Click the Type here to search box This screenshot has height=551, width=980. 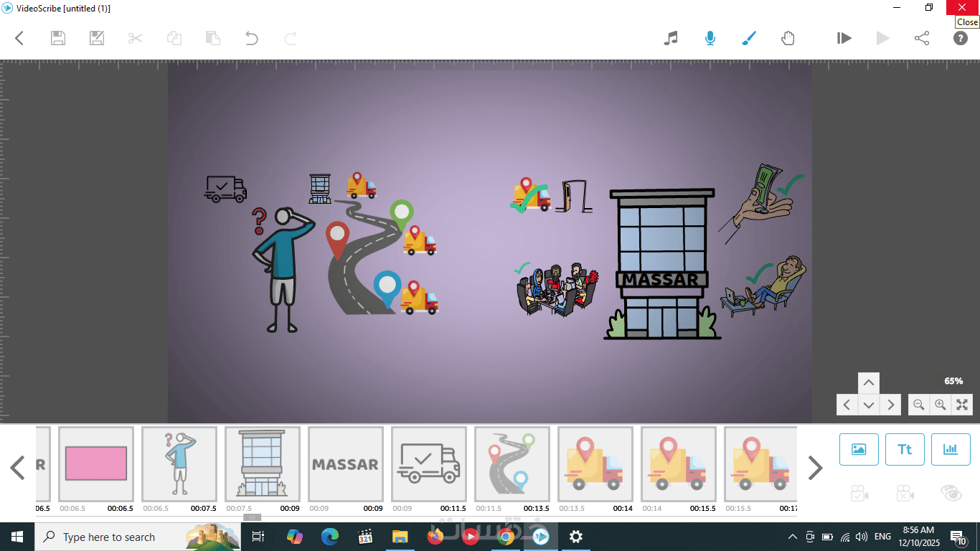click(x=136, y=537)
